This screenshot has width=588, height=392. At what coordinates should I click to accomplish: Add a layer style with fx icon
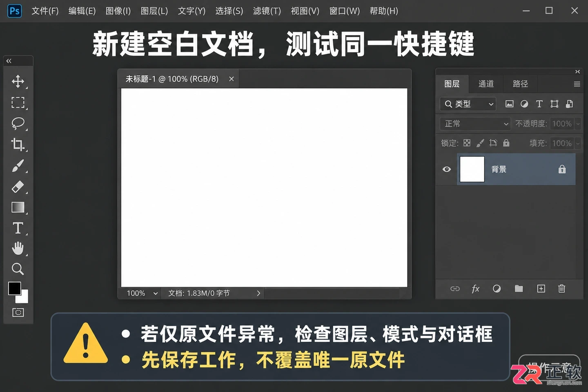coord(475,289)
